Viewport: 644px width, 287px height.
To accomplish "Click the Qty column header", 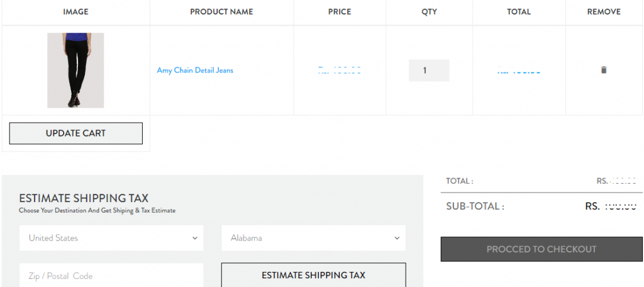I will (x=429, y=12).
